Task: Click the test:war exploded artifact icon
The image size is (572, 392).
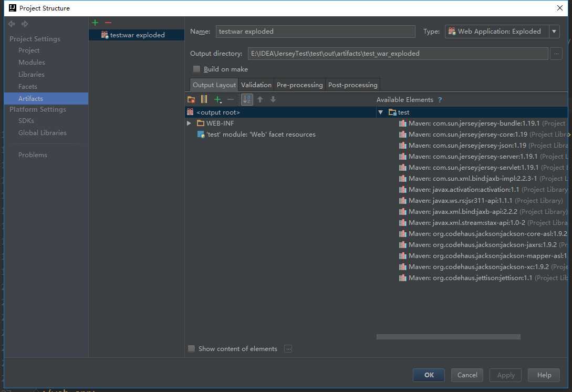Action: pos(105,35)
